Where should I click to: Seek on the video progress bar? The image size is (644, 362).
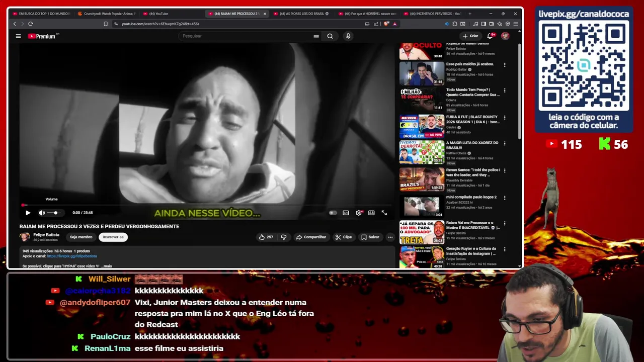[x=207, y=205]
